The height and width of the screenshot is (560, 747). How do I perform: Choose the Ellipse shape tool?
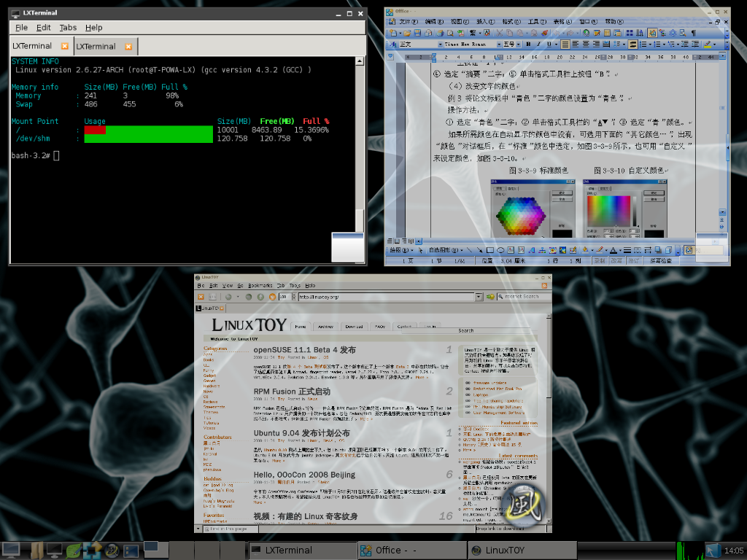click(x=500, y=250)
